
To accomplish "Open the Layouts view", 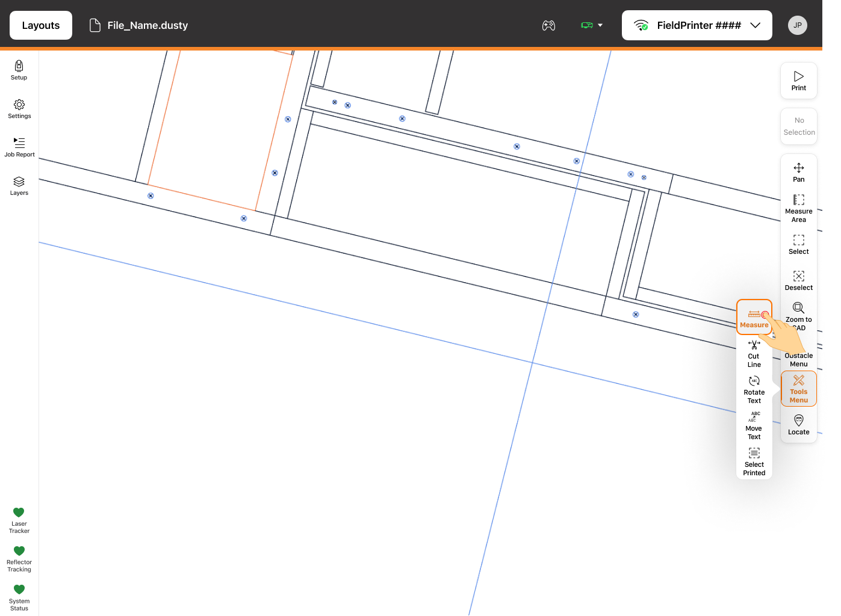I will click(x=41, y=25).
